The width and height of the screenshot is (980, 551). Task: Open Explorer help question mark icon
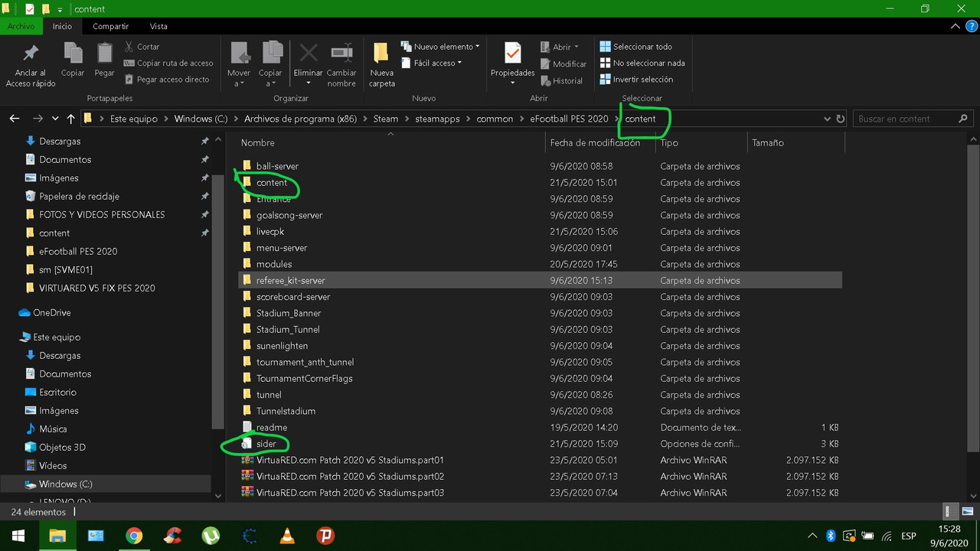[970, 26]
